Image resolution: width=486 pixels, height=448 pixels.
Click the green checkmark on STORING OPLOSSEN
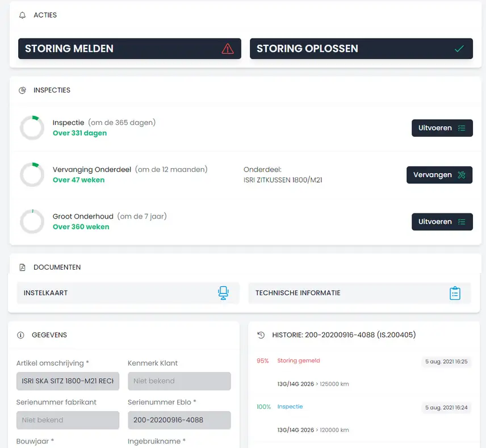point(458,49)
